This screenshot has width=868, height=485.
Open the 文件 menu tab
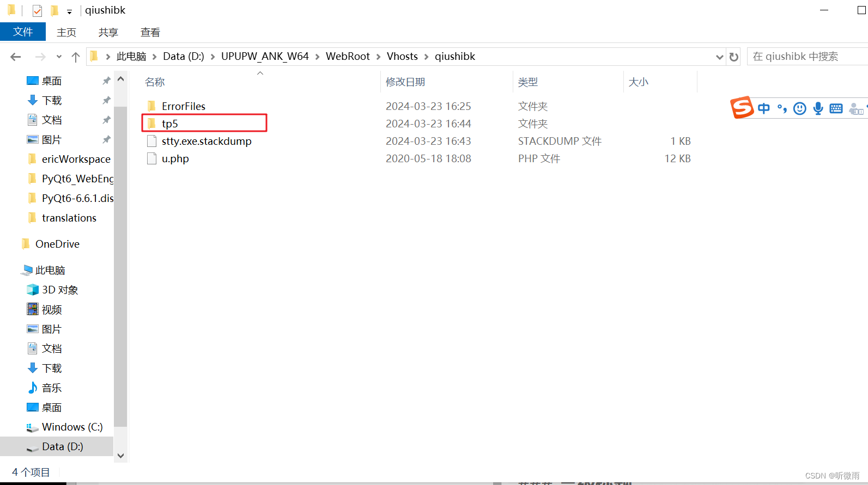coord(23,32)
